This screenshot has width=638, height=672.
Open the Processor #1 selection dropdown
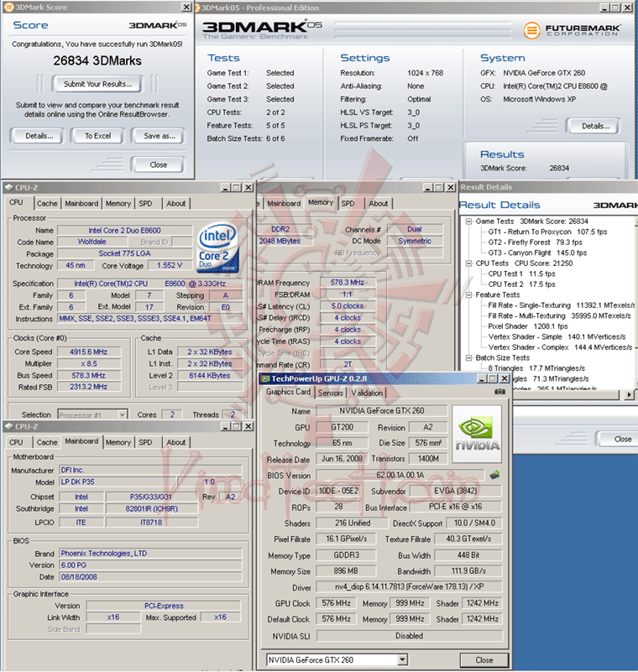pyautogui.click(x=123, y=414)
